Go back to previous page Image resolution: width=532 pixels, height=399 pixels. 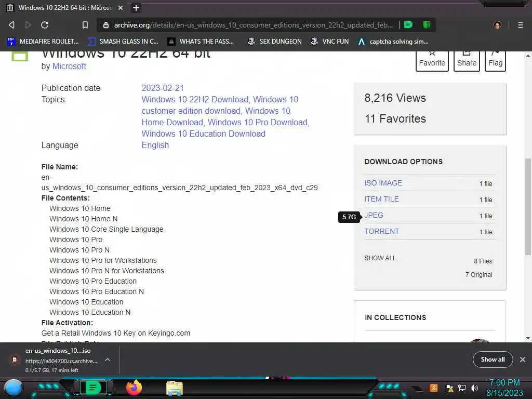(x=11, y=25)
